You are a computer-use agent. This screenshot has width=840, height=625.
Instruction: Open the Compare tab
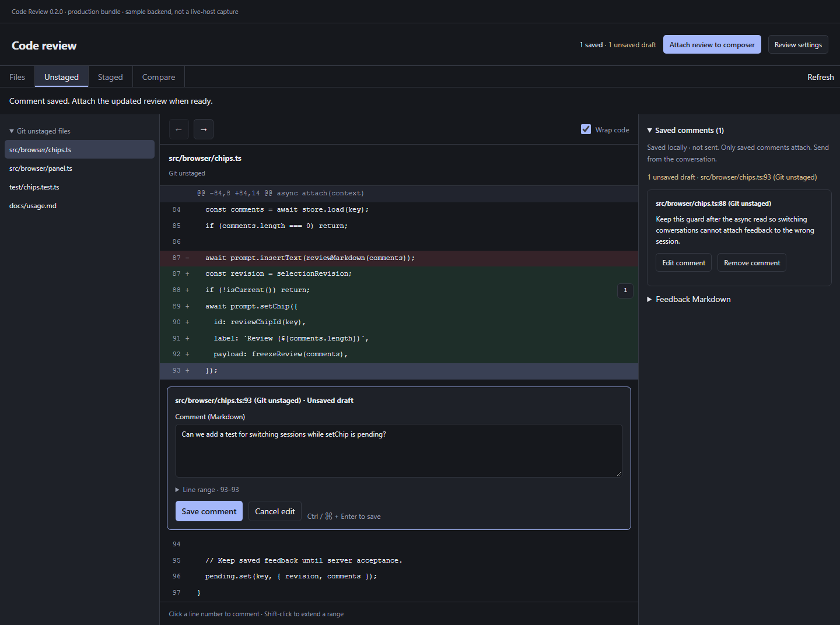159,77
